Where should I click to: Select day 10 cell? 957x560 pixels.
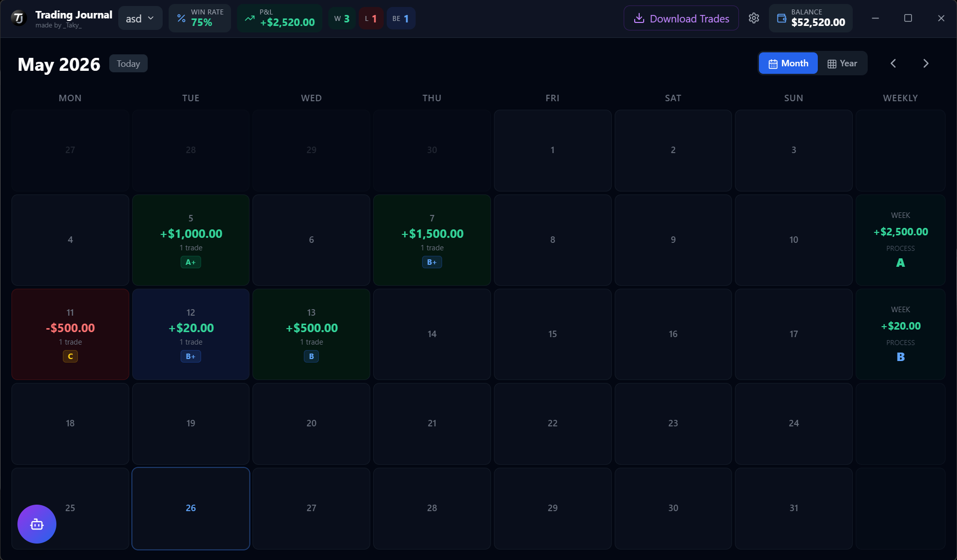click(794, 240)
